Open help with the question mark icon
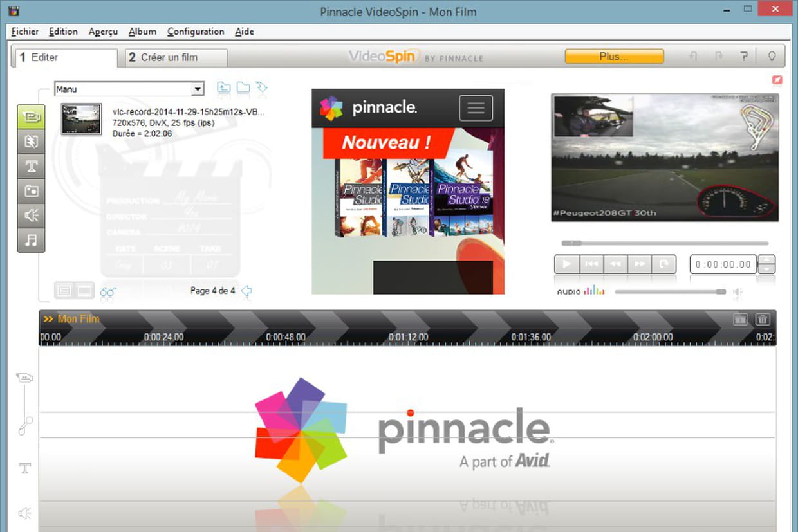The height and width of the screenshot is (532, 798). (744, 57)
